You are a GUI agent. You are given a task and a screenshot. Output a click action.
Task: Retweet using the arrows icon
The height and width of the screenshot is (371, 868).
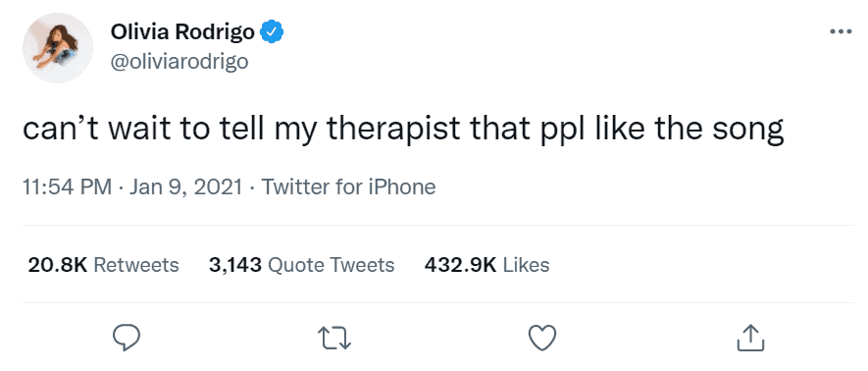334,338
